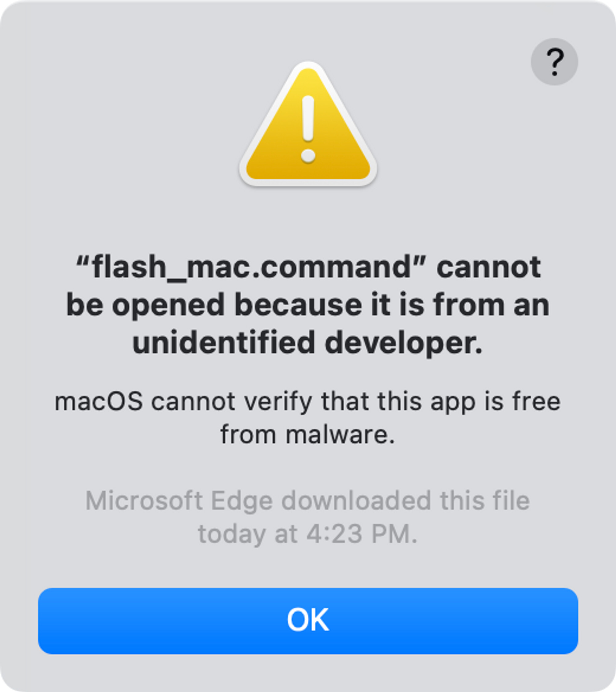Image resolution: width=616 pixels, height=692 pixels.
Task: Click right edge of the blue OK button
Action: pyautogui.click(x=572, y=621)
